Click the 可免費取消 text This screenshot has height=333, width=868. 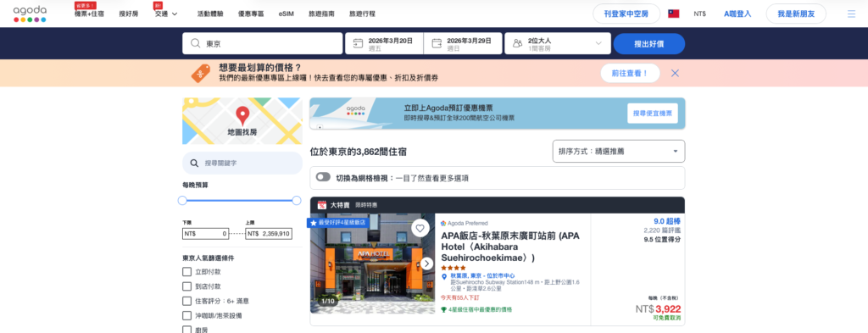pos(667,319)
